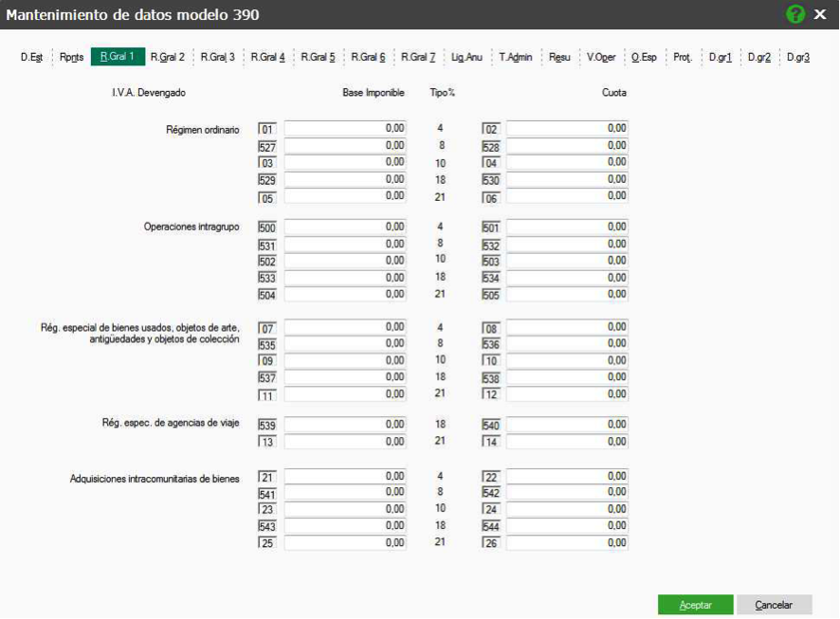The image size is (840, 619).
Task: Focus base imponible field for box 541
Action: click(345, 492)
